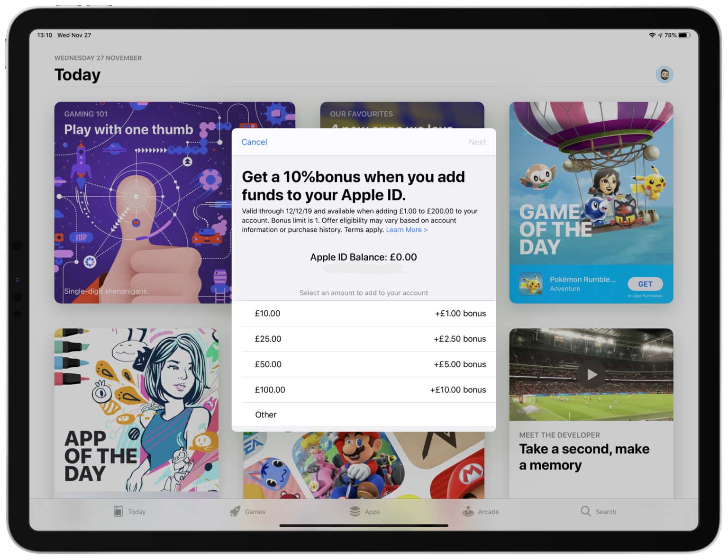Open the Arcade joystick tab icon
This screenshot has height=560, width=728.
pos(468,511)
